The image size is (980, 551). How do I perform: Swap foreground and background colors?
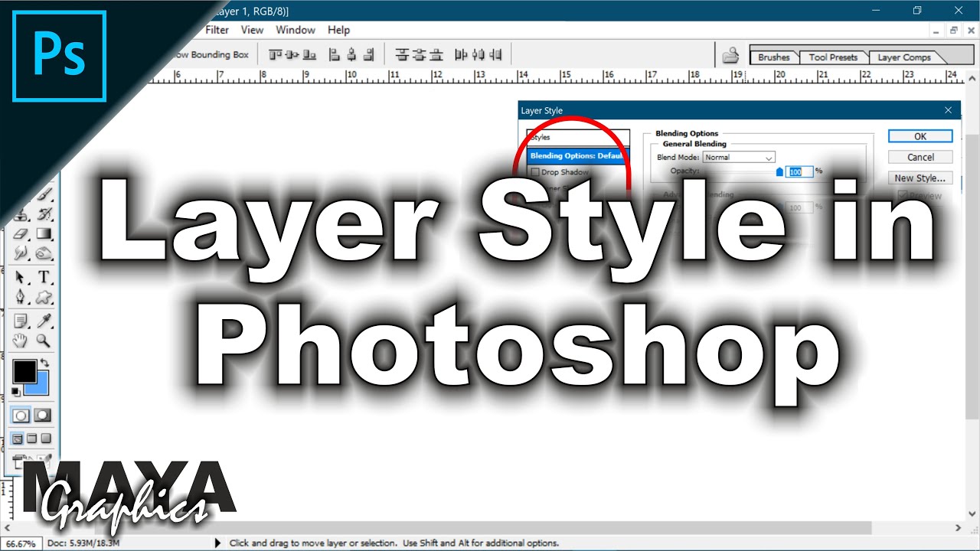[44, 362]
